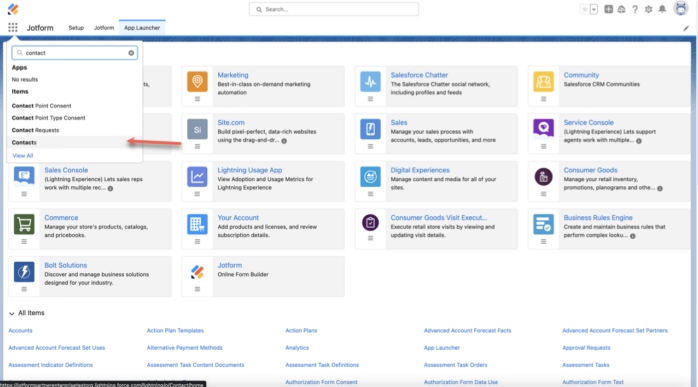This screenshot has width=698, height=387.
Task: Select Contacts in search results
Action: pos(74,143)
